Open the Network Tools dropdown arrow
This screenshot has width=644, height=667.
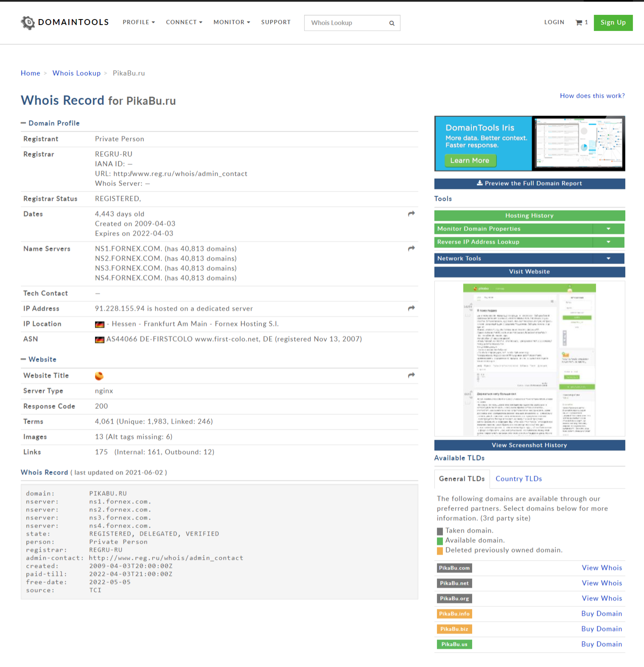coord(608,259)
